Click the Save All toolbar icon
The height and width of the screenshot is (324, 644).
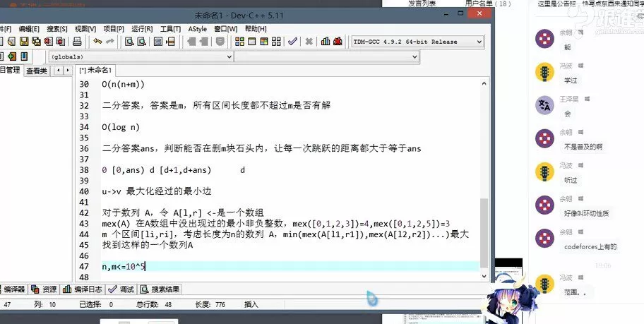(x=36, y=42)
